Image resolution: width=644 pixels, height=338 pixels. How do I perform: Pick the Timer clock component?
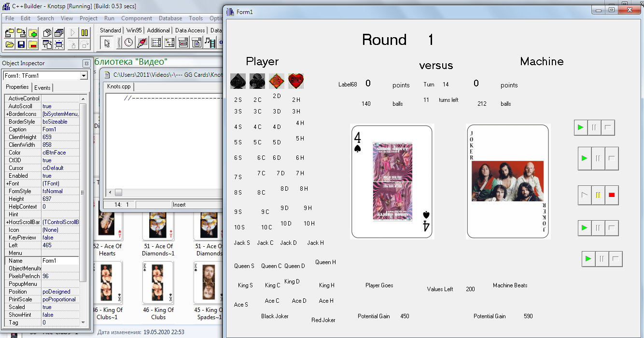pos(129,42)
